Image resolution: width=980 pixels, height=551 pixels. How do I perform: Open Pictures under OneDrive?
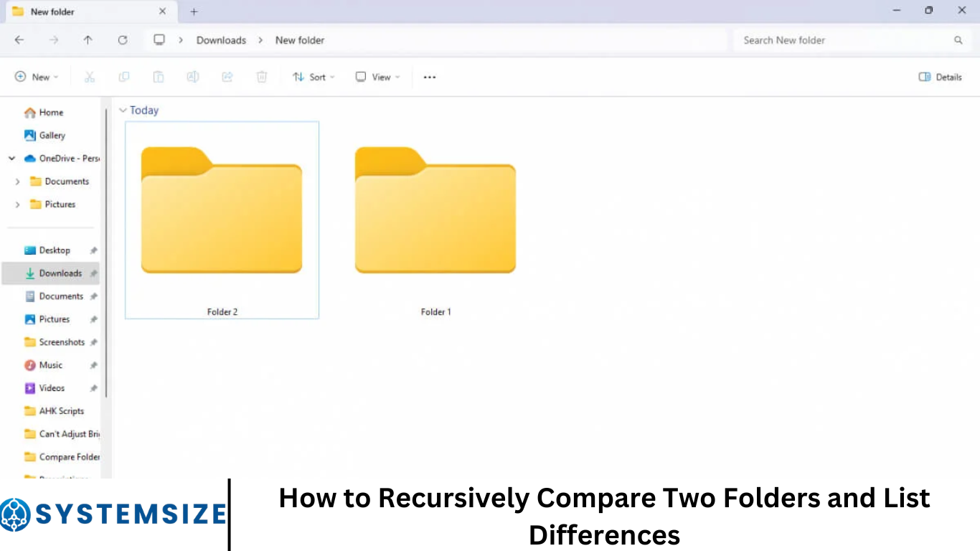click(53, 204)
